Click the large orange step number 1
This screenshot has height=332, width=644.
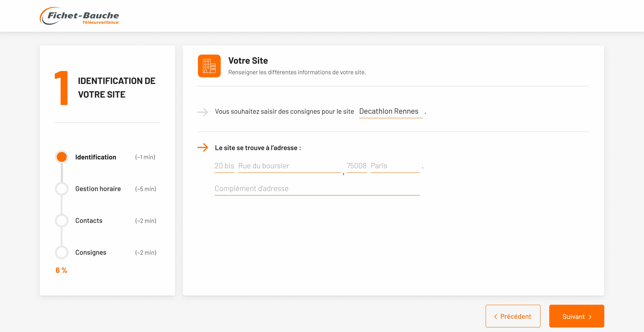[61, 88]
